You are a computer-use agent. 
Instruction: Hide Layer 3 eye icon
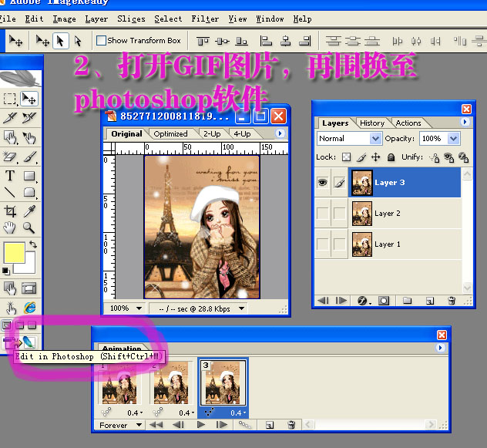coord(323,182)
